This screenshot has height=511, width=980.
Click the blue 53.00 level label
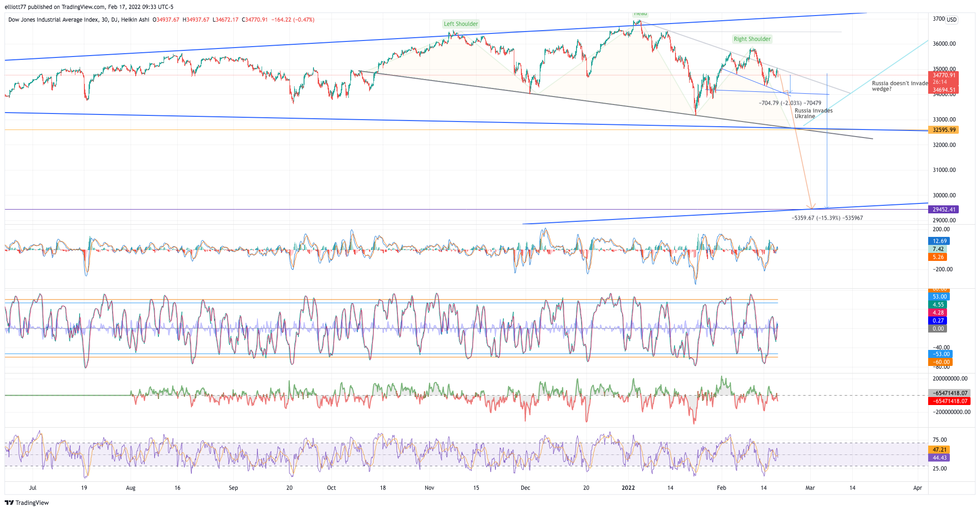point(939,297)
